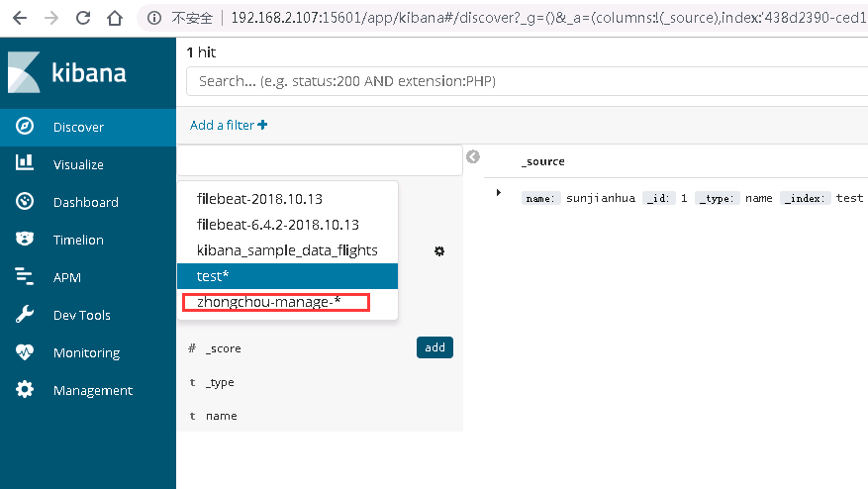Image resolution: width=868 pixels, height=489 pixels.
Task: Focus the Kibana search query box
Action: click(527, 81)
